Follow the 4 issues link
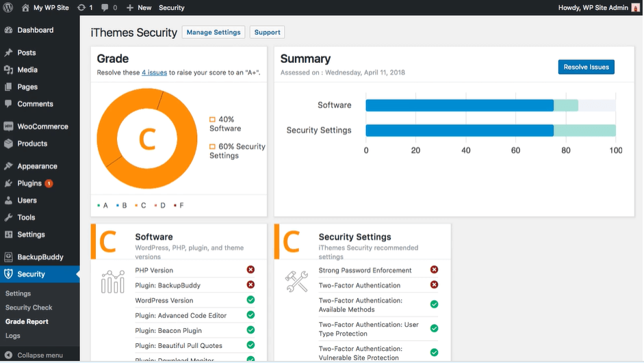 tap(155, 72)
